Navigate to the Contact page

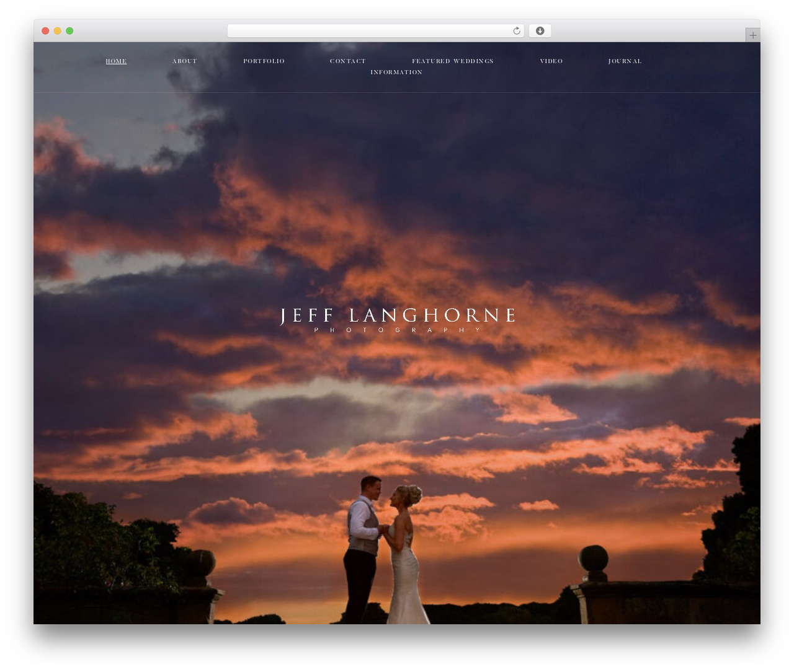coord(348,61)
